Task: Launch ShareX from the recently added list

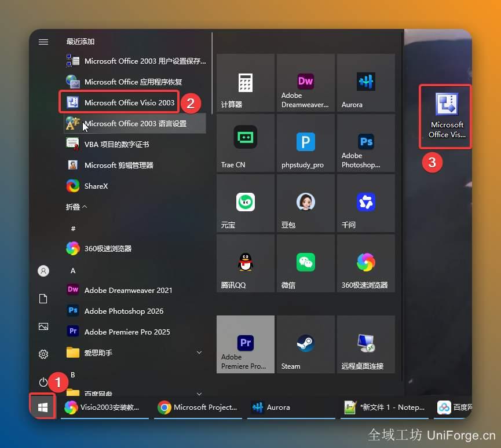Action: [x=135, y=186]
